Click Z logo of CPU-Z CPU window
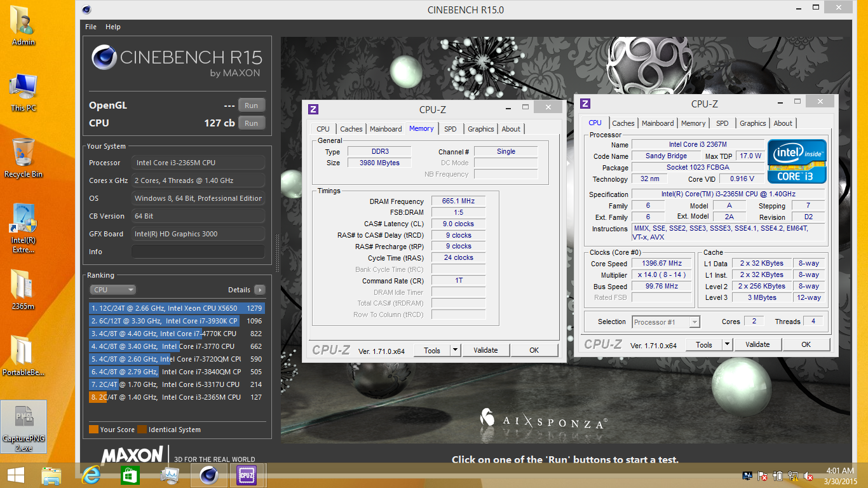This screenshot has height=488, width=868. tap(585, 104)
